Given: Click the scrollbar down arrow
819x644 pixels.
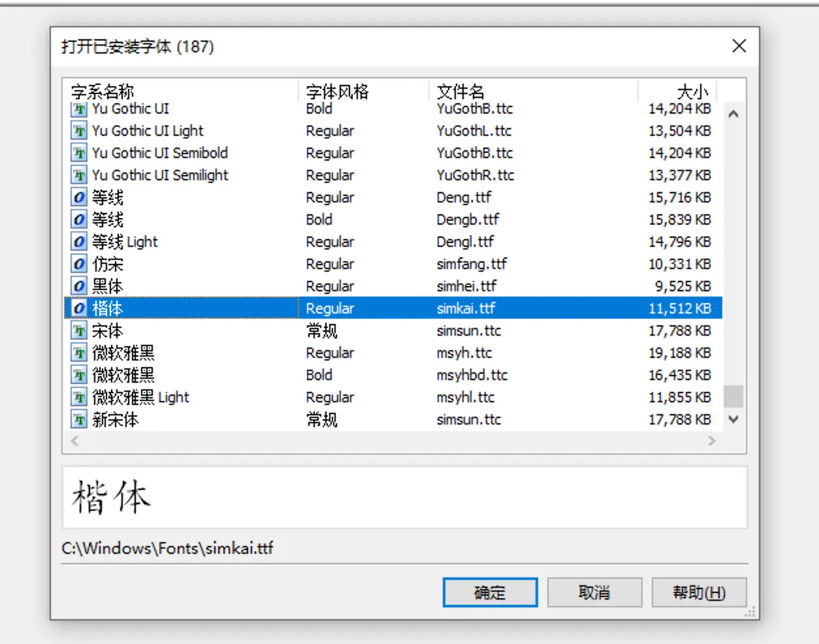Looking at the screenshot, I should pyautogui.click(x=733, y=419).
